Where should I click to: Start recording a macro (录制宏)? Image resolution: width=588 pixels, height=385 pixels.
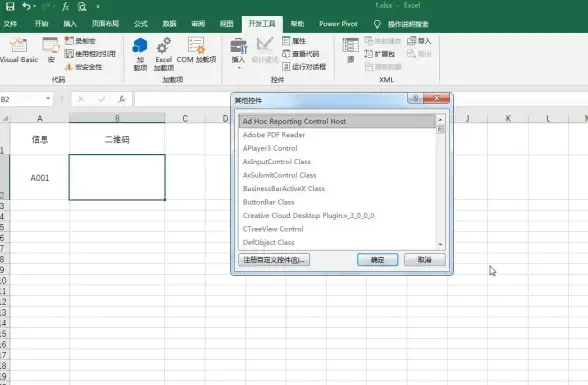(80, 40)
